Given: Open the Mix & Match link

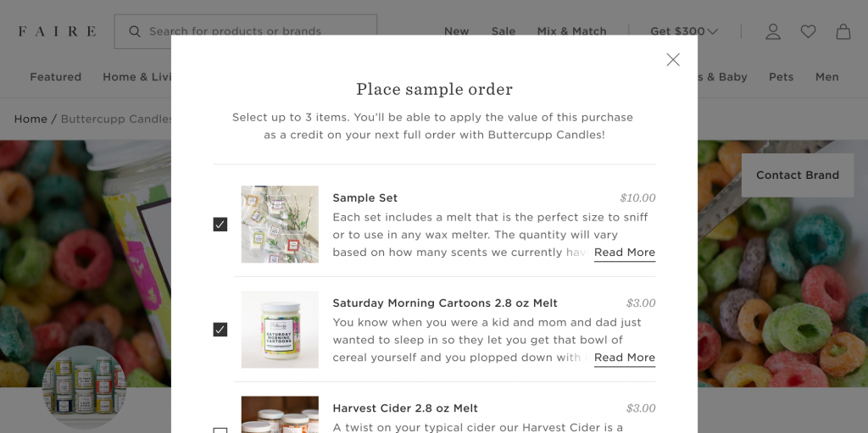Looking at the screenshot, I should click(x=572, y=31).
